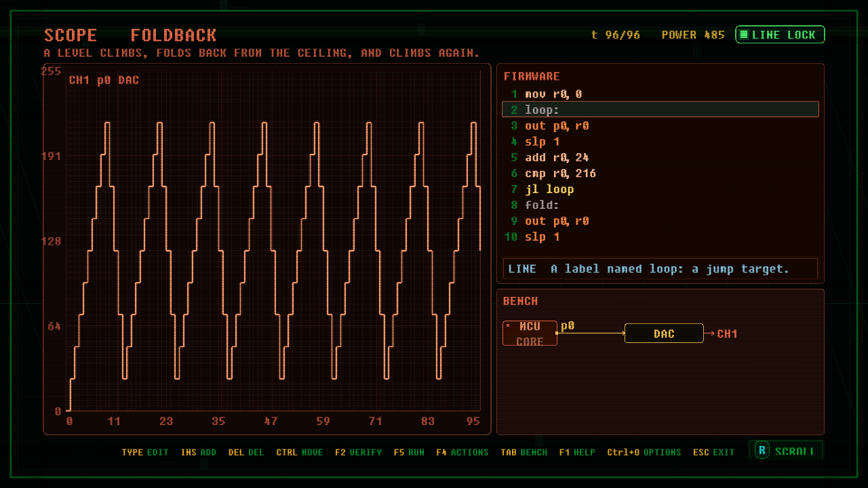Open Ctrl+O OPTIONS

(644, 452)
